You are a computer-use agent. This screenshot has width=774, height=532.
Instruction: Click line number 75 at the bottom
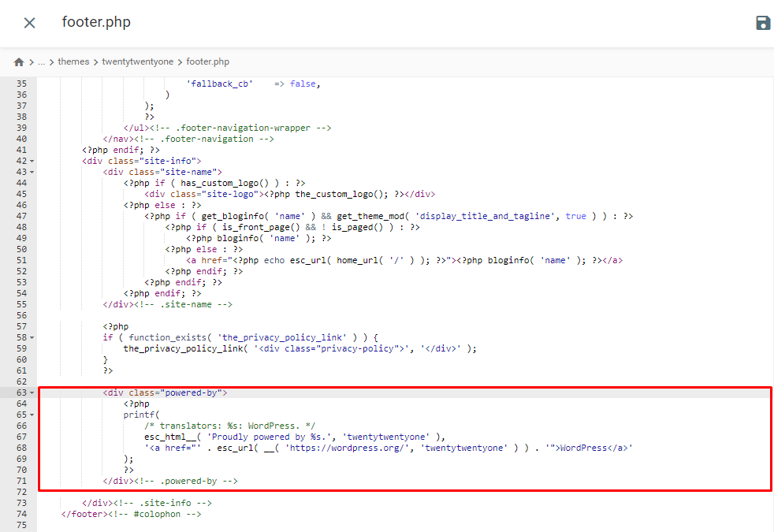pyautogui.click(x=21, y=524)
